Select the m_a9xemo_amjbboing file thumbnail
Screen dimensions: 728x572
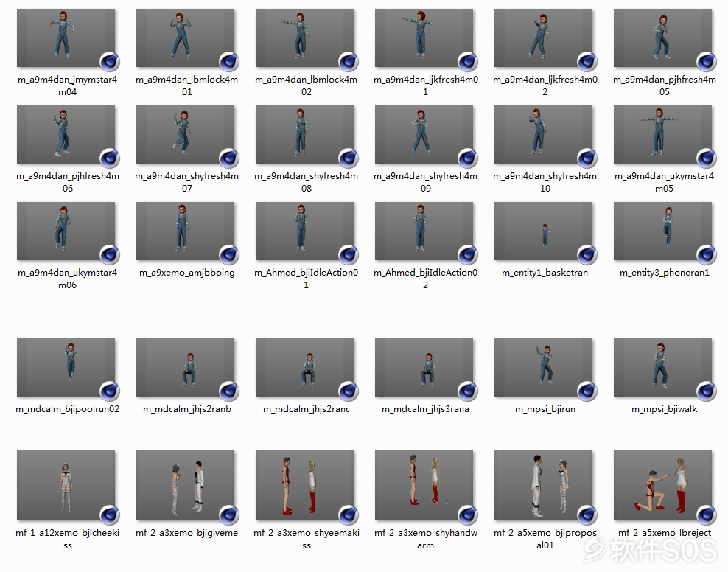pos(185,231)
